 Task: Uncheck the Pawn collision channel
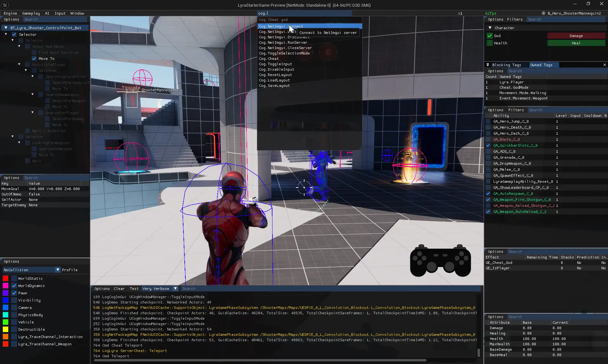tap(14, 293)
